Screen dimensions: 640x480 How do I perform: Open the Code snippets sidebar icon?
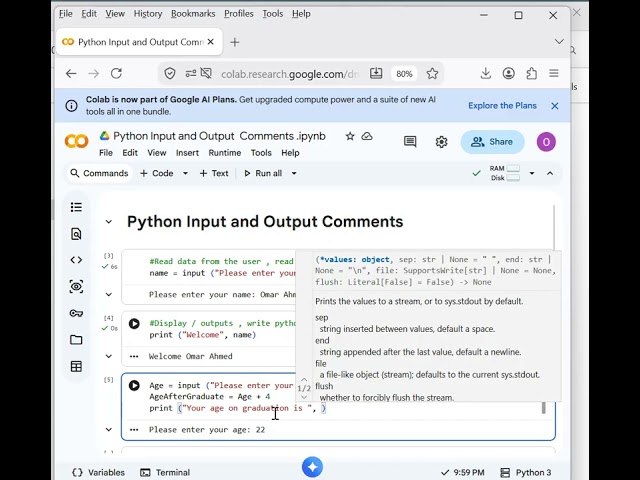76,260
